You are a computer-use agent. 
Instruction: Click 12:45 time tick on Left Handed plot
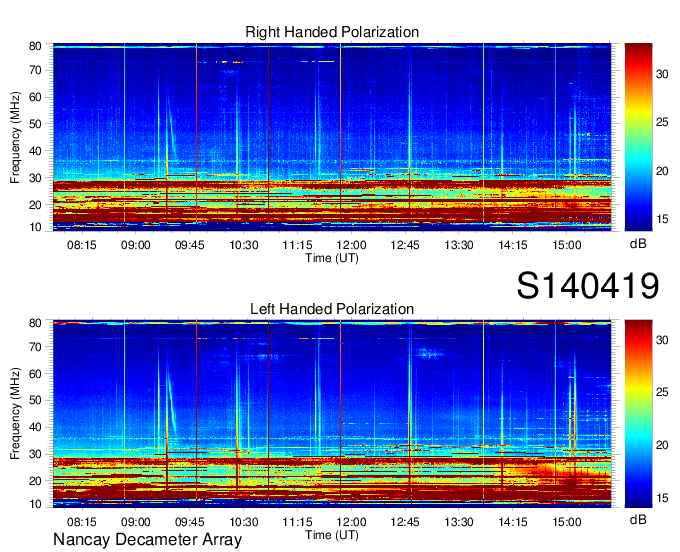point(405,522)
